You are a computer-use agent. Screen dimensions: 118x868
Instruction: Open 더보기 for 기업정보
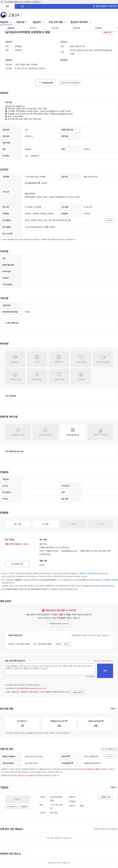[114, 787]
